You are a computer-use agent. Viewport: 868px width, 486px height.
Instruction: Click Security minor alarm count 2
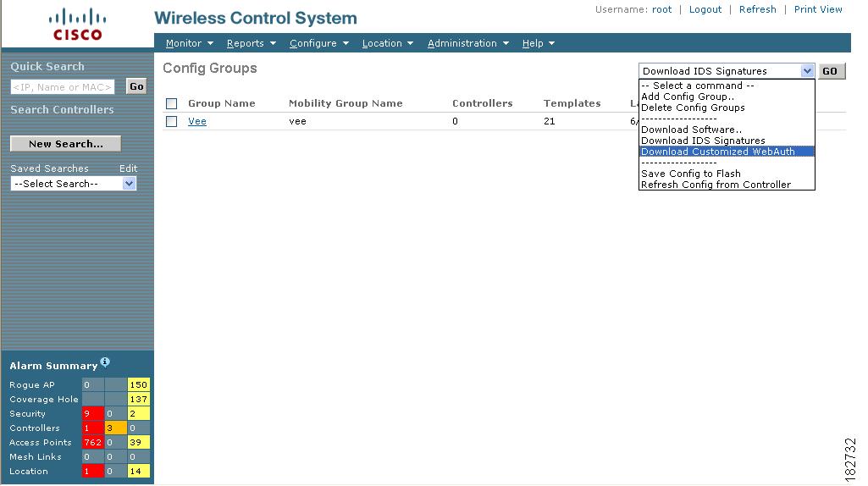(x=138, y=413)
